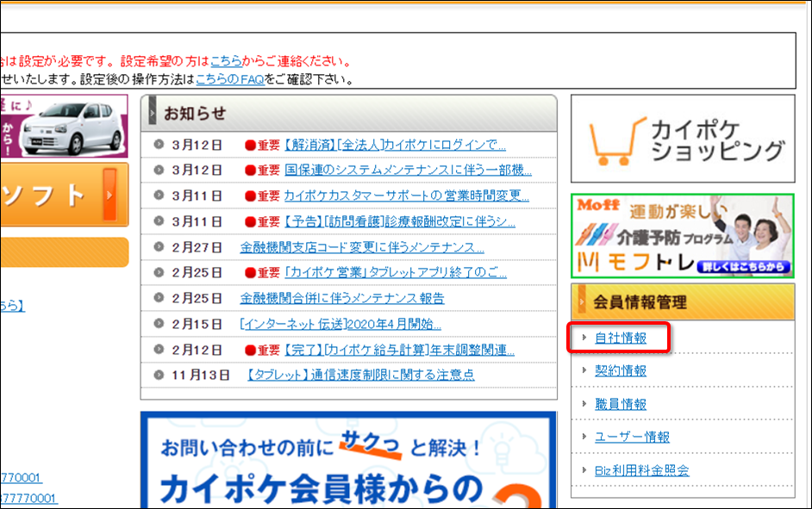Open the Moff モフトレ banner
Image resolution: width=812 pixels, height=509 pixels.
click(x=683, y=236)
